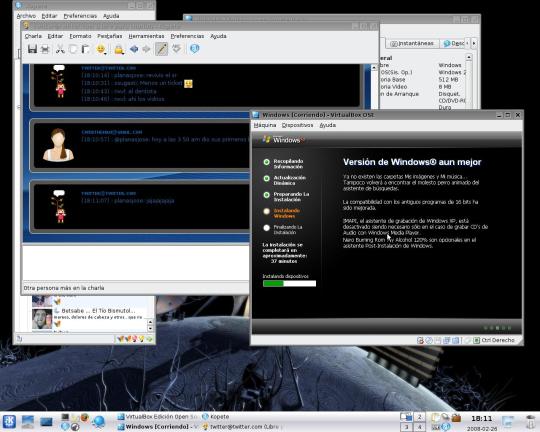Open the Máquina menu in VirtualBox window

pos(265,125)
